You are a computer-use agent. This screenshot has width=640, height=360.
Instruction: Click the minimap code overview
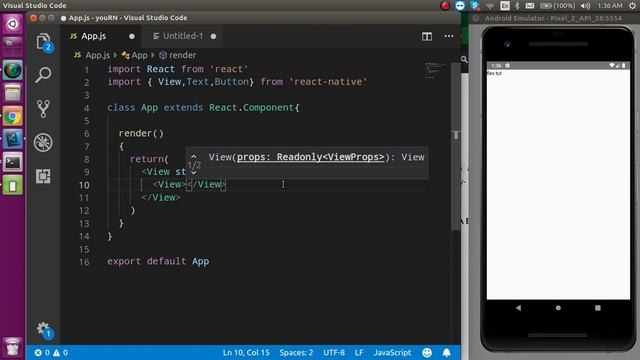pos(435,70)
